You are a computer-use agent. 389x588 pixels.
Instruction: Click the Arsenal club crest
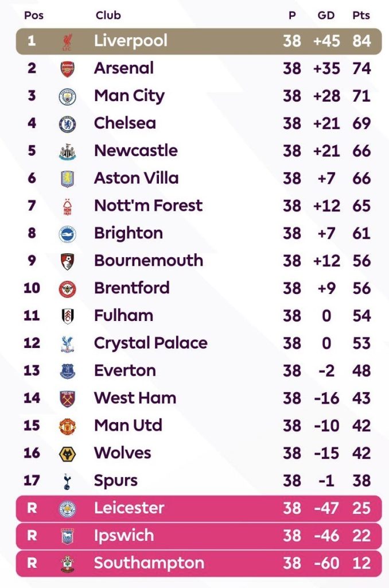pyautogui.click(x=67, y=69)
